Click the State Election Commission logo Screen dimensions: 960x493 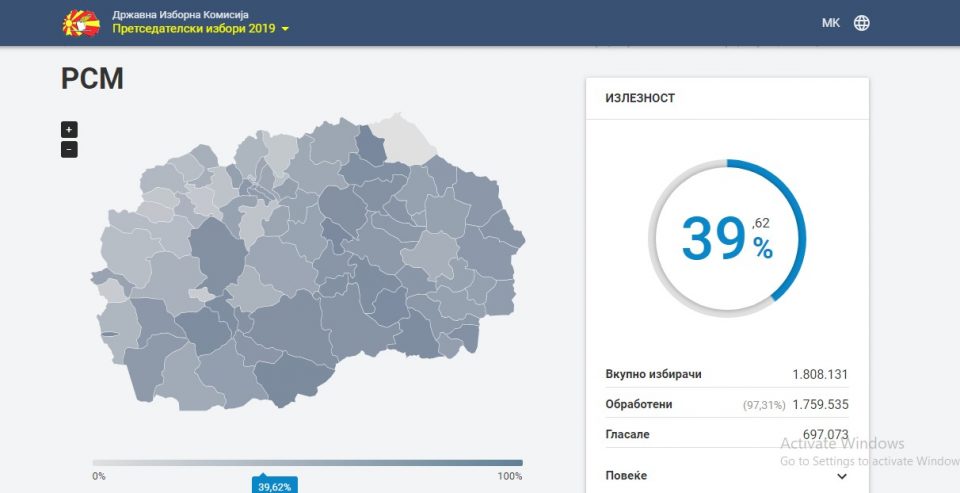coord(81,23)
